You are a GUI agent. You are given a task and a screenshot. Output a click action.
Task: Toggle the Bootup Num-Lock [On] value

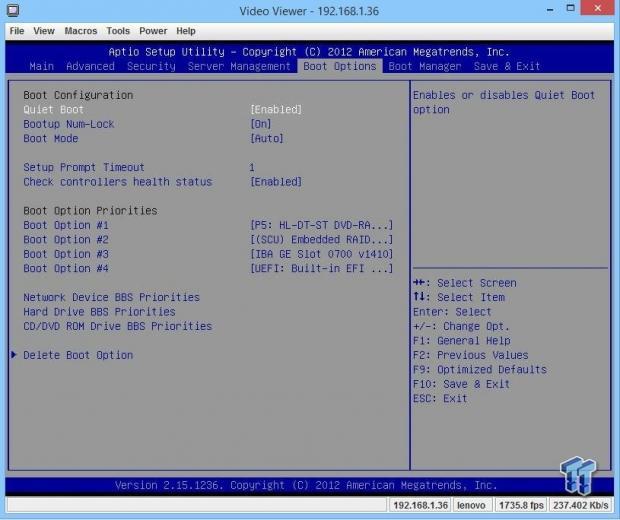(261, 124)
